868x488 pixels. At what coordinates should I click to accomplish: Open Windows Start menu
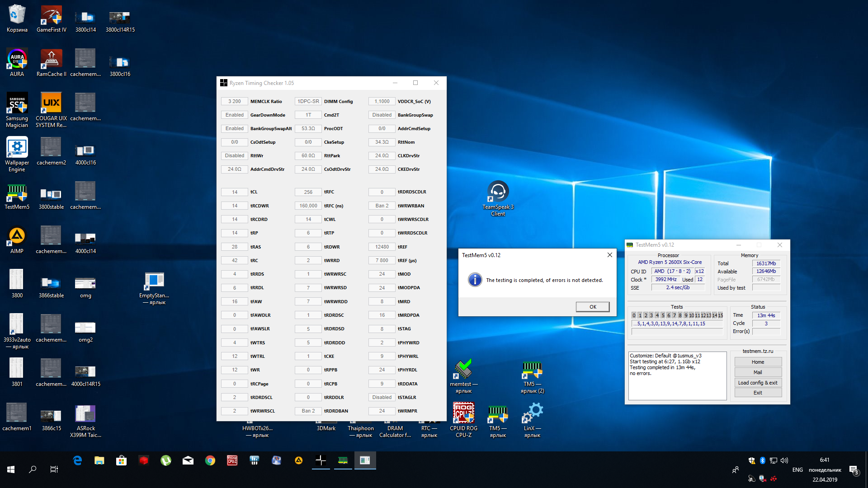(x=11, y=469)
